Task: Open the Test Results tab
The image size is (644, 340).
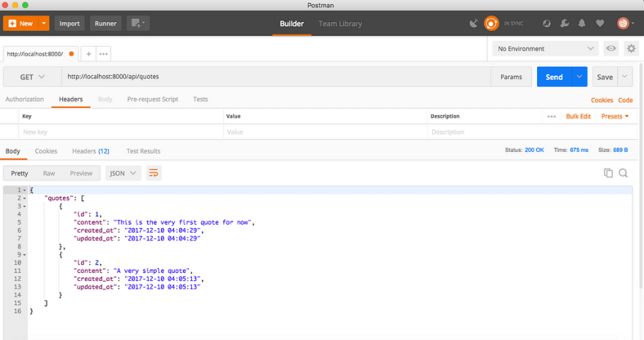Action: click(x=143, y=151)
